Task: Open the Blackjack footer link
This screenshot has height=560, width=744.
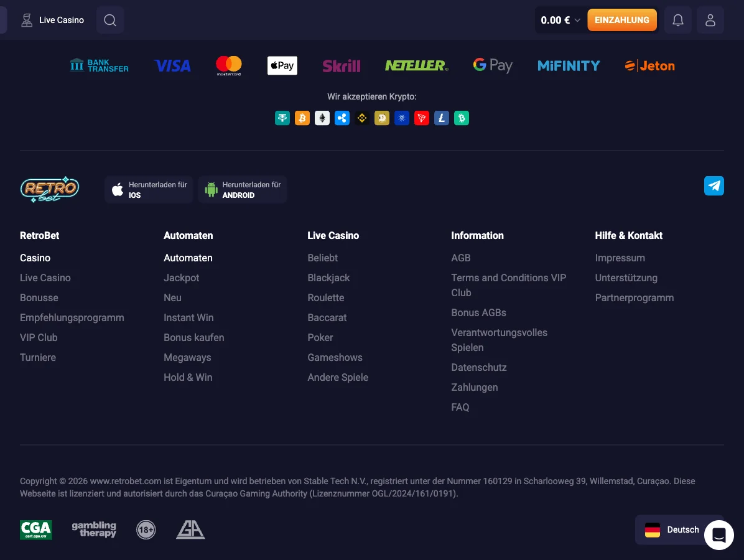Action: [328, 278]
